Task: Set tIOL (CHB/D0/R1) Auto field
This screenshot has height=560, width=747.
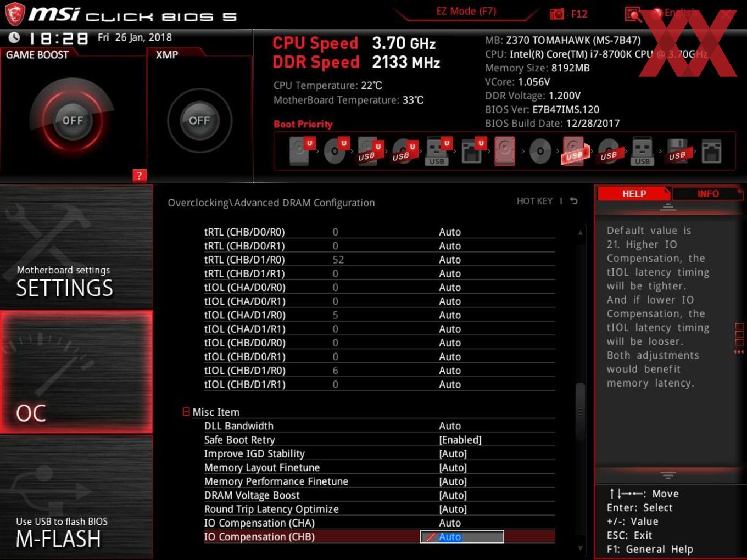Action: 450,357
